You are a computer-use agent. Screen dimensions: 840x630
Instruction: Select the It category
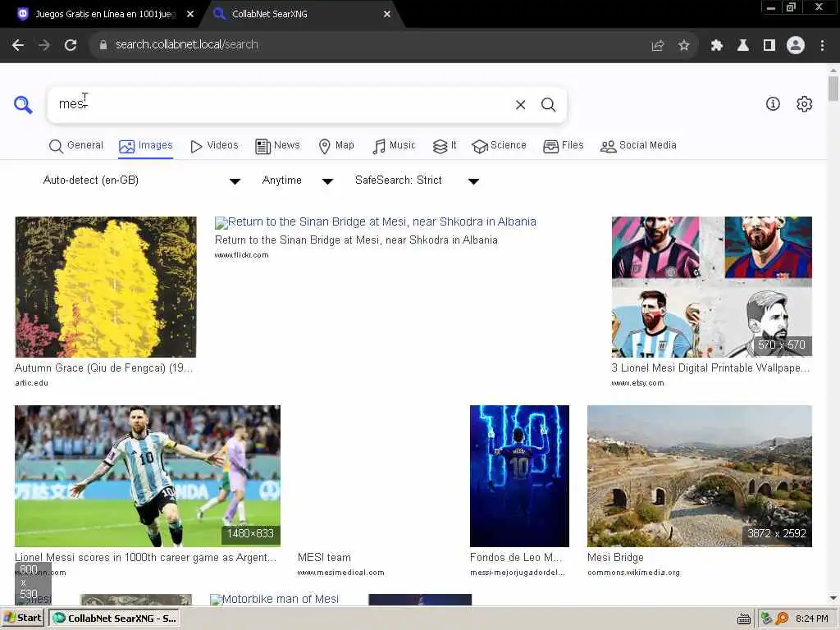click(x=445, y=146)
